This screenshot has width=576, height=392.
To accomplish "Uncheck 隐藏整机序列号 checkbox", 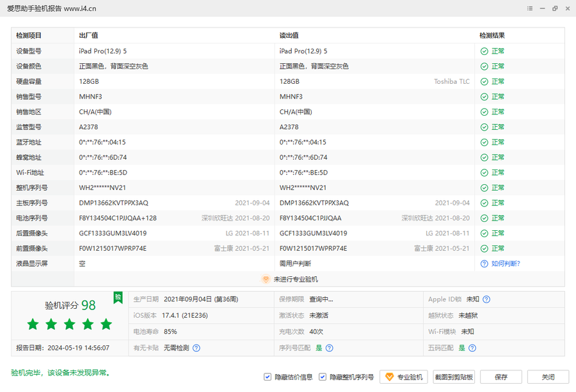I will [323, 377].
